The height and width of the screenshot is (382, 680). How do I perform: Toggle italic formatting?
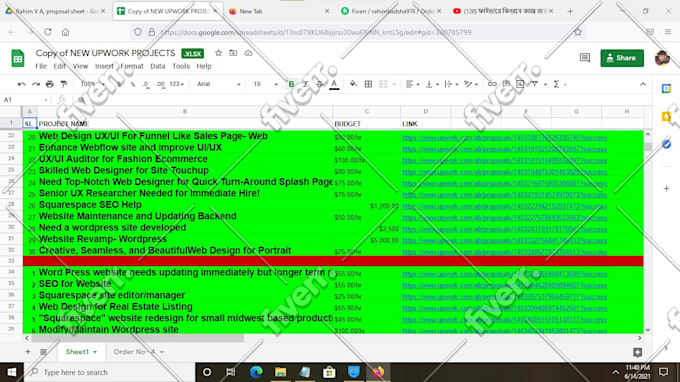point(305,84)
